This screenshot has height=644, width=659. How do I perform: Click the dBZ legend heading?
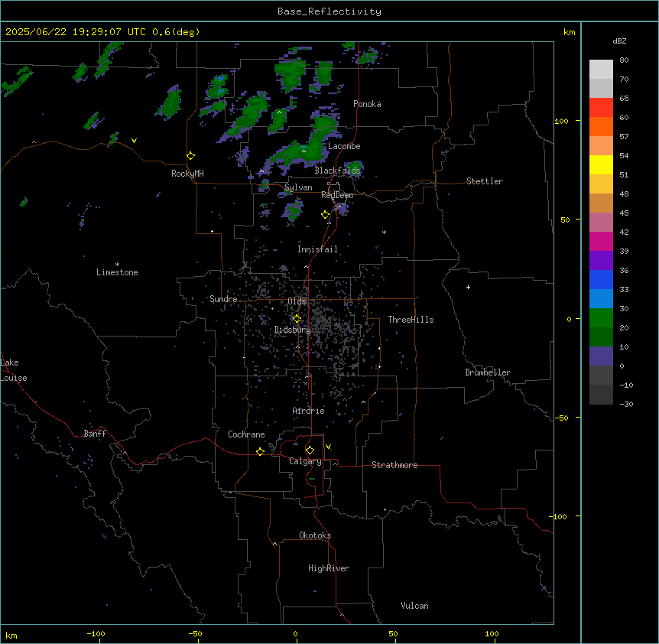619,41
